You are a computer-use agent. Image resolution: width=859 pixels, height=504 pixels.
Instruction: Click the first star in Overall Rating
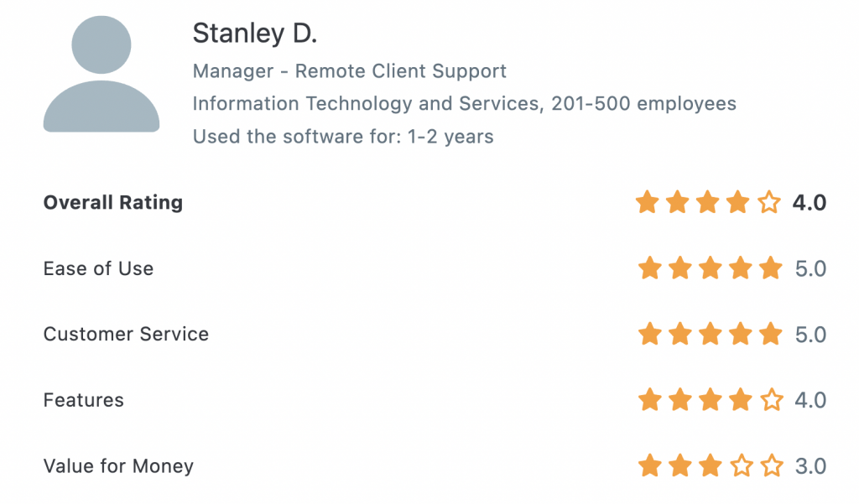click(648, 202)
